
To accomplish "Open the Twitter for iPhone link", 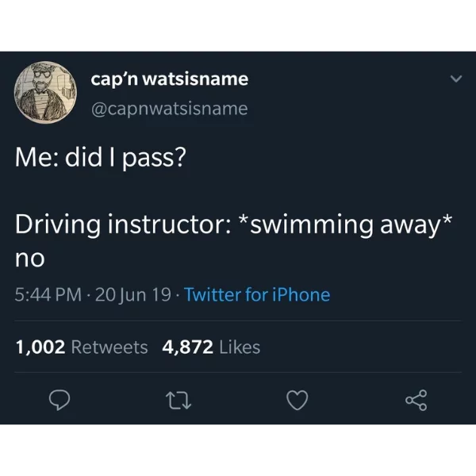I will pos(257,294).
